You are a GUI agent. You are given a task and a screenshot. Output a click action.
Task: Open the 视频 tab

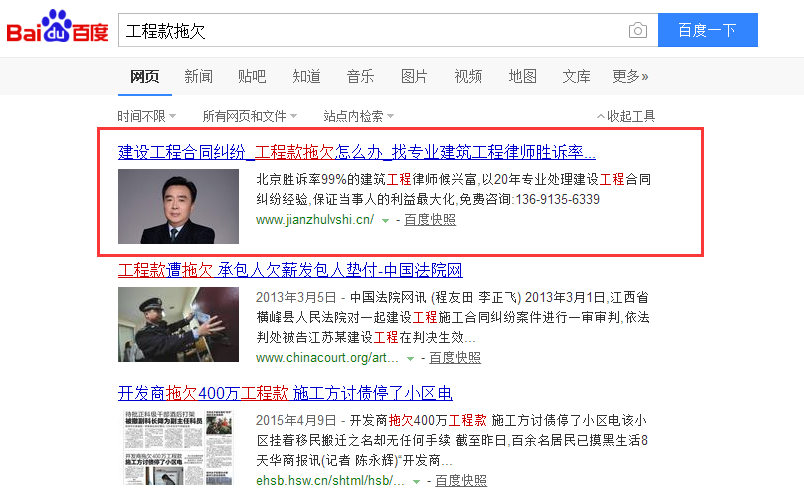[468, 76]
